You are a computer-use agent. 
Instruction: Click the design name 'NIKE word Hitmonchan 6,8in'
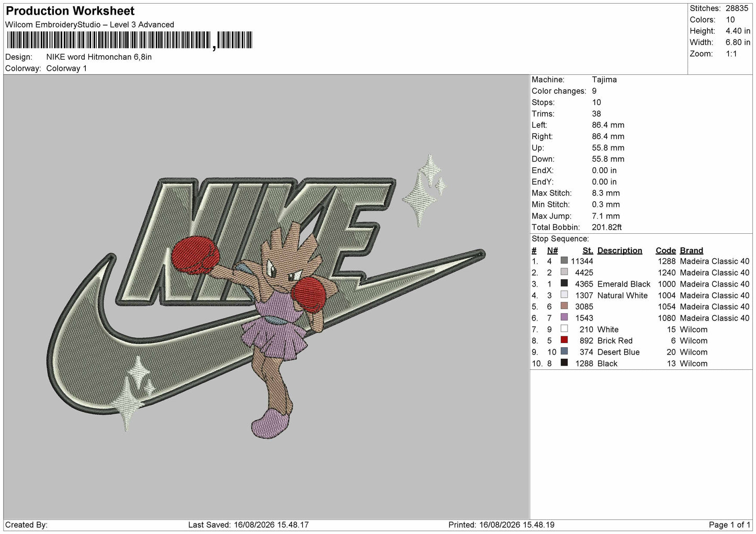99,57
